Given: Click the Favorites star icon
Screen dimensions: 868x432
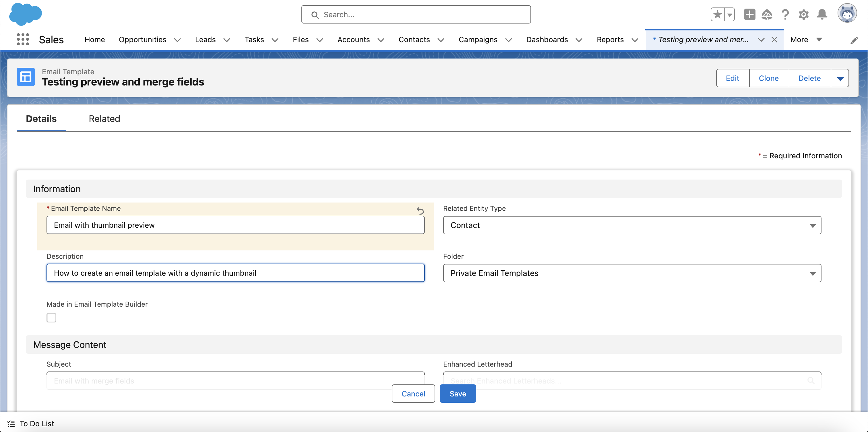Looking at the screenshot, I should click(x=717, y=14).
